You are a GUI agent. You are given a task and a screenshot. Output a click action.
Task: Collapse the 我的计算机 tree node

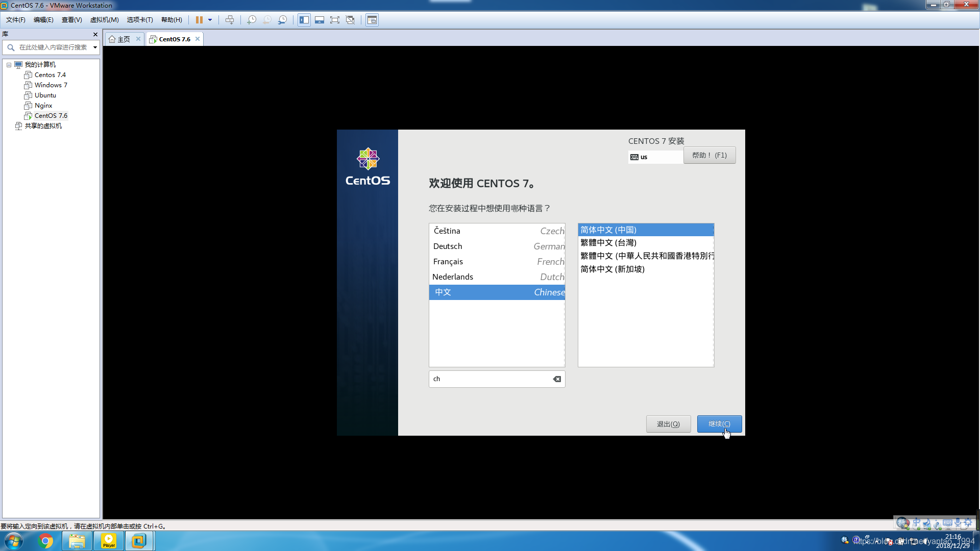(9, 65)
